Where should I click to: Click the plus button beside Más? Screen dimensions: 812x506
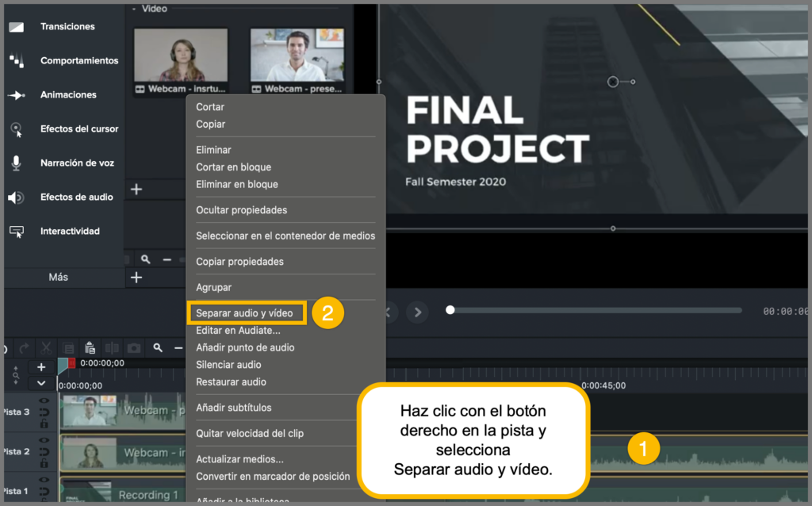[x=136, y=278]
